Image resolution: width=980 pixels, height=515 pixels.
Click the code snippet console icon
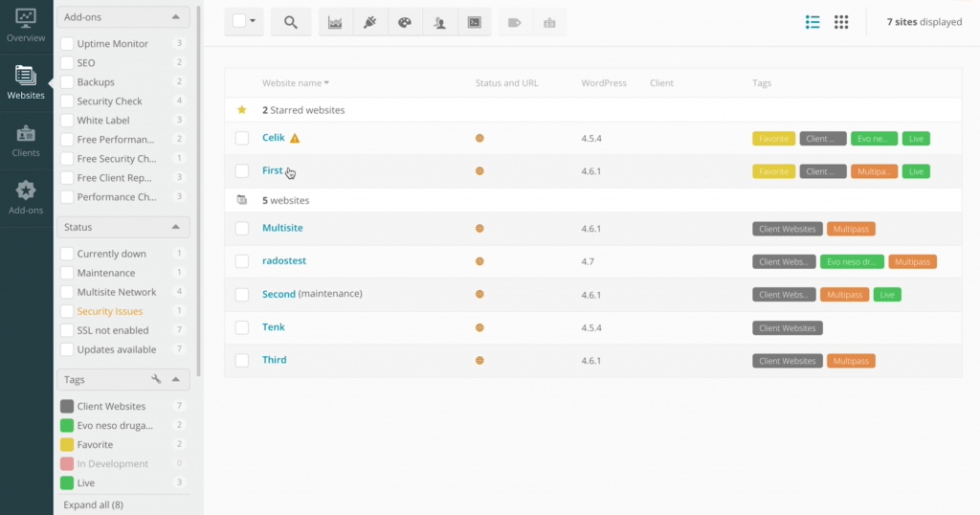474,22
